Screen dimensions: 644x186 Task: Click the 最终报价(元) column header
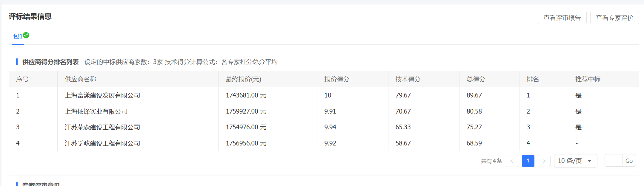[243, 79]
